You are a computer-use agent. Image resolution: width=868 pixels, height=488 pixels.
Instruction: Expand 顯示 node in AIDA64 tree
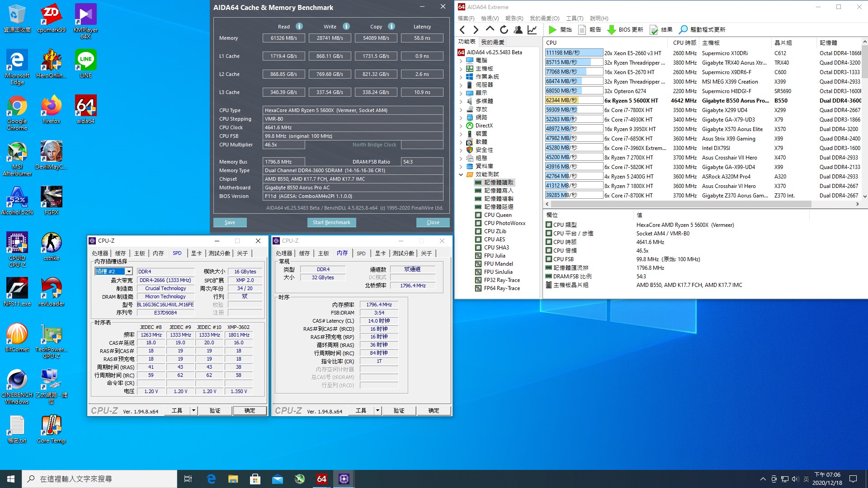tap(461, 93)
